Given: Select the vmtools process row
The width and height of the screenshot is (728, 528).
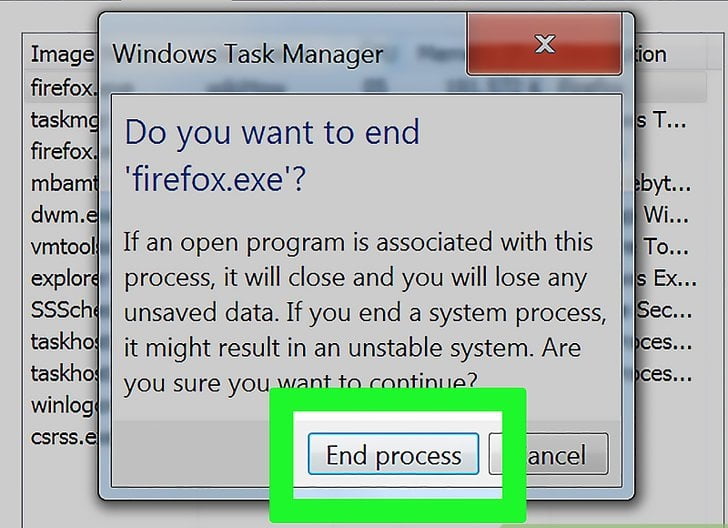Looking at the screenshot, I should tap(64, 246).
